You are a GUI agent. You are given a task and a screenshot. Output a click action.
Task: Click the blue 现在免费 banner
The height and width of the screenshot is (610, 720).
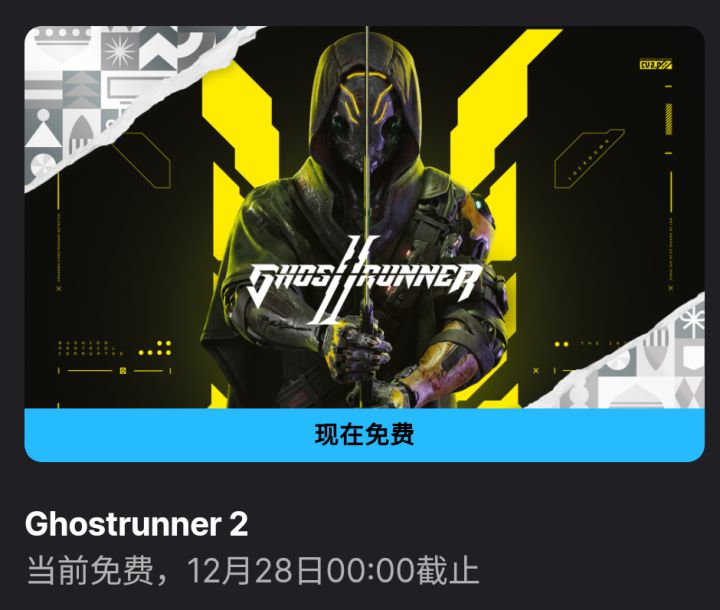[364, 435]
